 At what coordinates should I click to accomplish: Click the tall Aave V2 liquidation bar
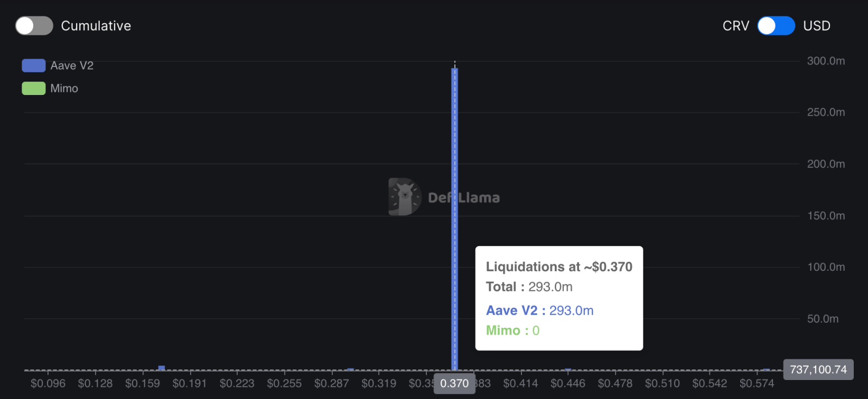point(454,219)
